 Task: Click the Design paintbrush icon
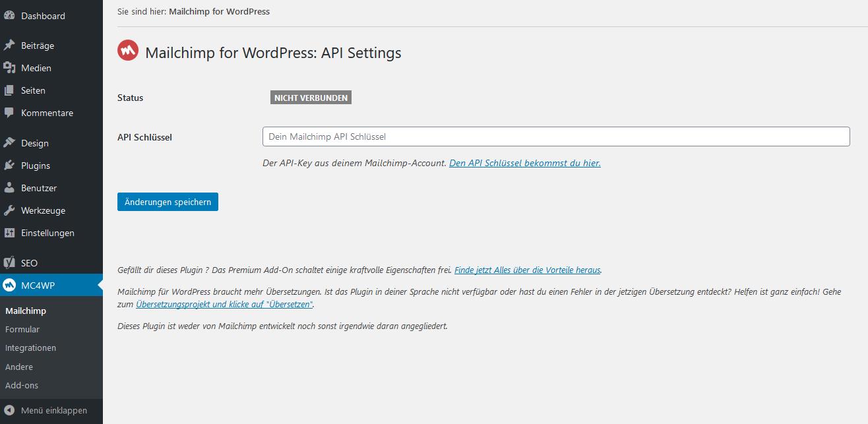[9, 143]
